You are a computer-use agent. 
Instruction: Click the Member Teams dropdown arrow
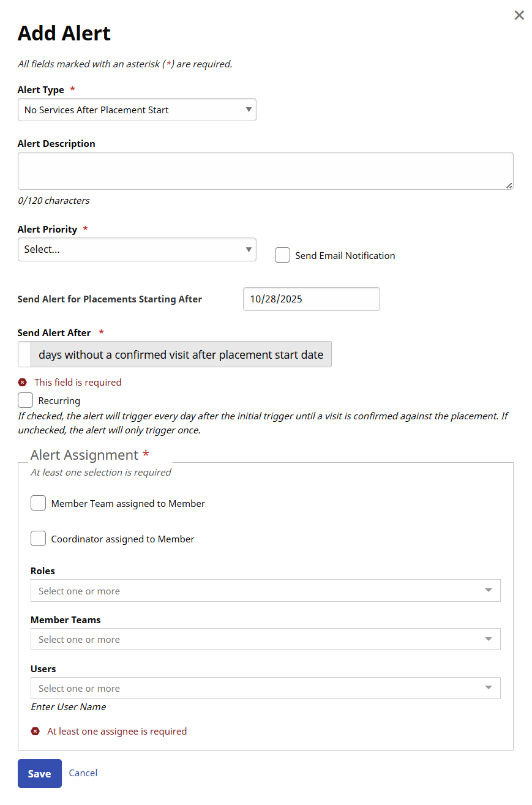tap(489, 640)
